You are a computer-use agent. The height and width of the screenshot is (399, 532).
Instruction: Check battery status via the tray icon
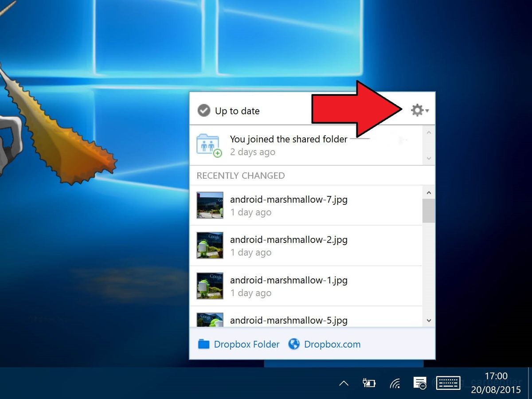(369, 383)
